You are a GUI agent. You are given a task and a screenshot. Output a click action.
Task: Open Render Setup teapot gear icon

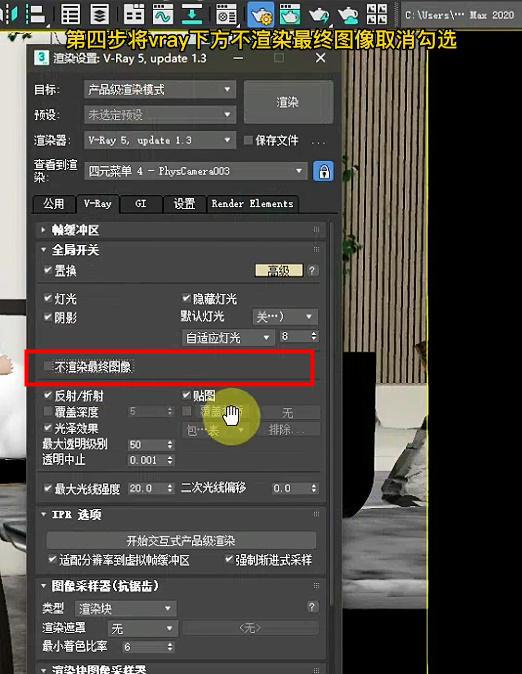(261, 15)
